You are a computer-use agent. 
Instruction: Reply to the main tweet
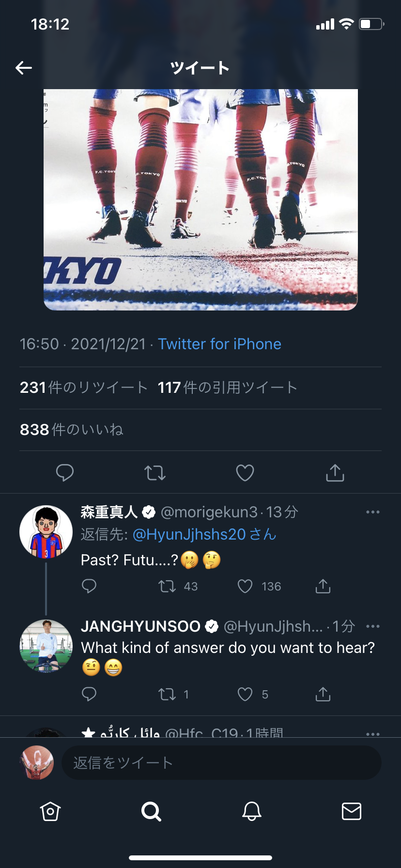click(x=65, y=472)
